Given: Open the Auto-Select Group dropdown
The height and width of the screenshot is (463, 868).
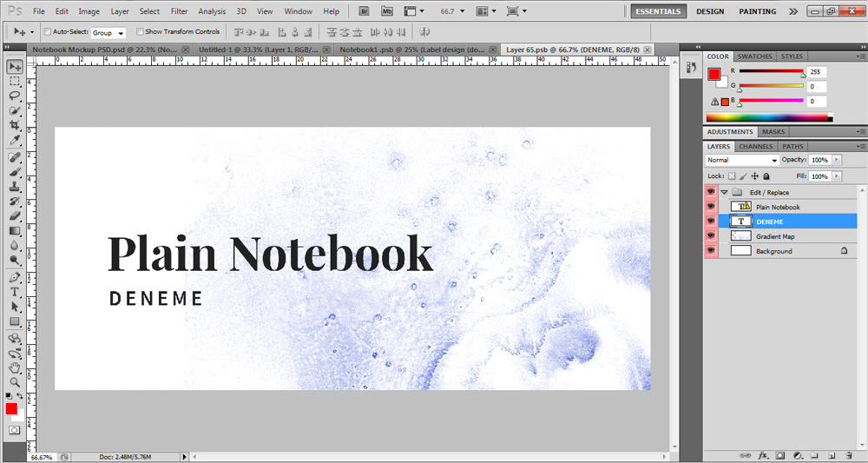Looking at the screenshot, I should pos(108,33).
